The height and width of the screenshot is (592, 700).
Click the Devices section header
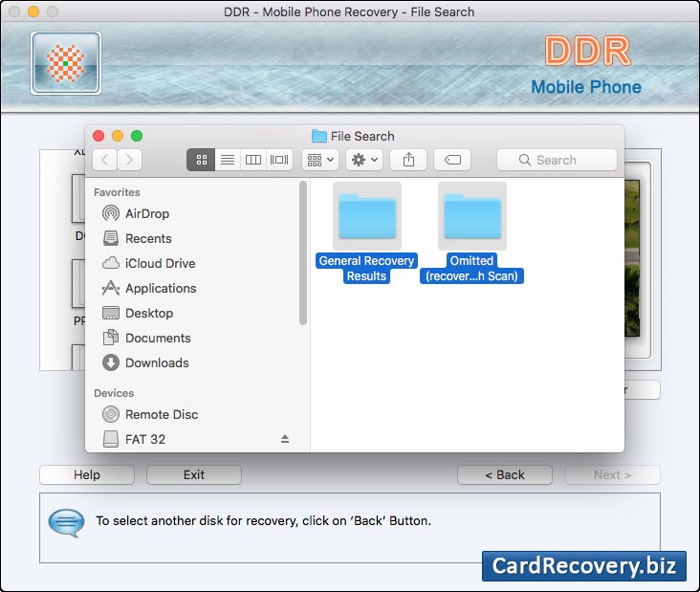[114, 393]
